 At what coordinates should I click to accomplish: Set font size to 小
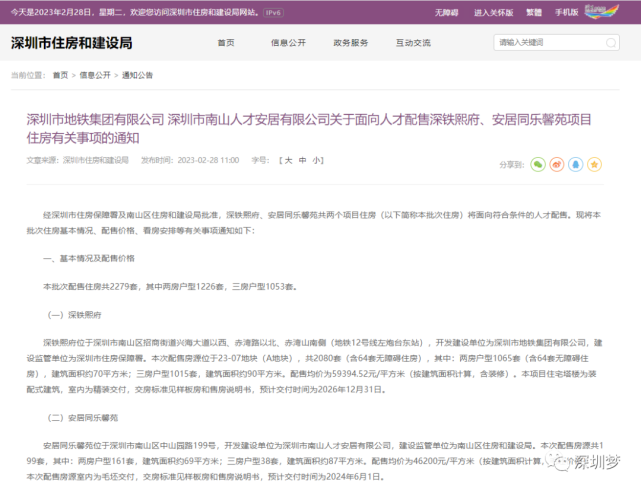click(316, 160)
